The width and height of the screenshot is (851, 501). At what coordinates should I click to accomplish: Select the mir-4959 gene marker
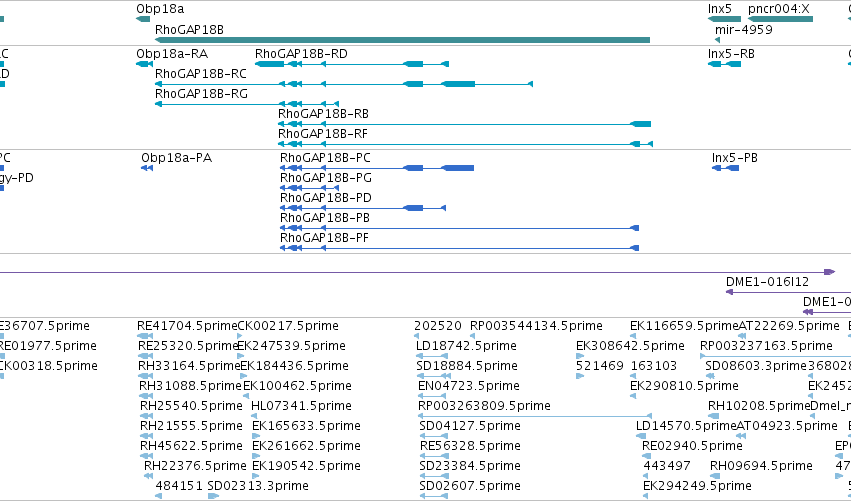[717, 40]
